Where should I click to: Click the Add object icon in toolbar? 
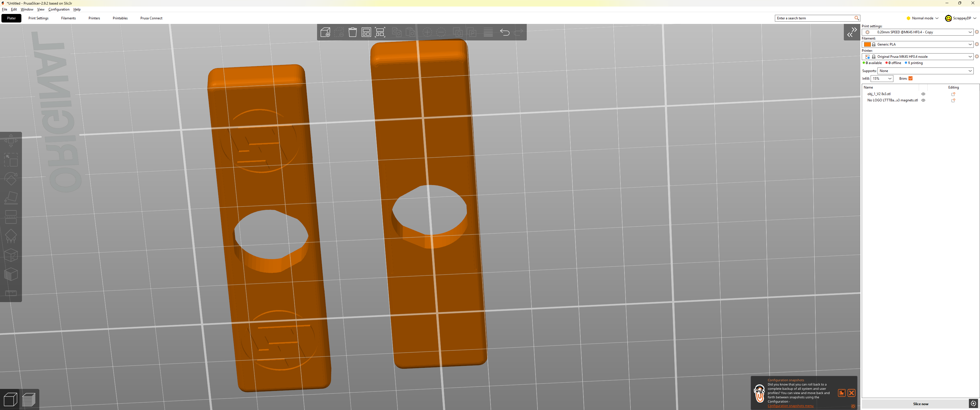point(325,32)
